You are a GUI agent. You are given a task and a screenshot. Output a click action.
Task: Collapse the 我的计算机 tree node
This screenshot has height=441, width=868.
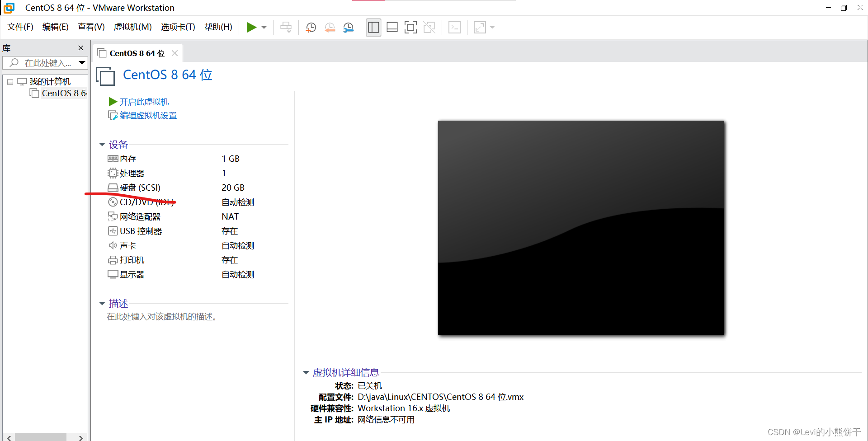10,82
